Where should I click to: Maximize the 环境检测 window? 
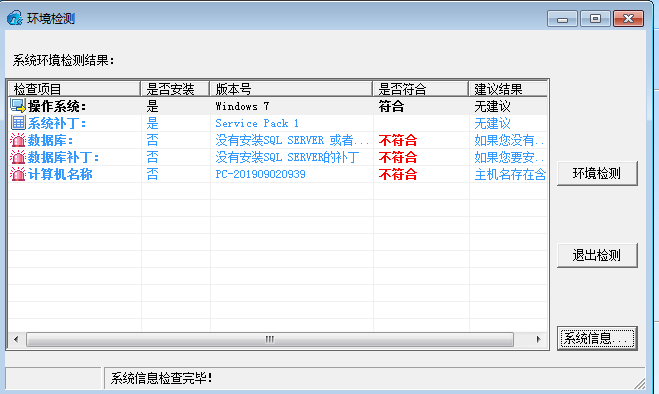click(x=595, y=19)
